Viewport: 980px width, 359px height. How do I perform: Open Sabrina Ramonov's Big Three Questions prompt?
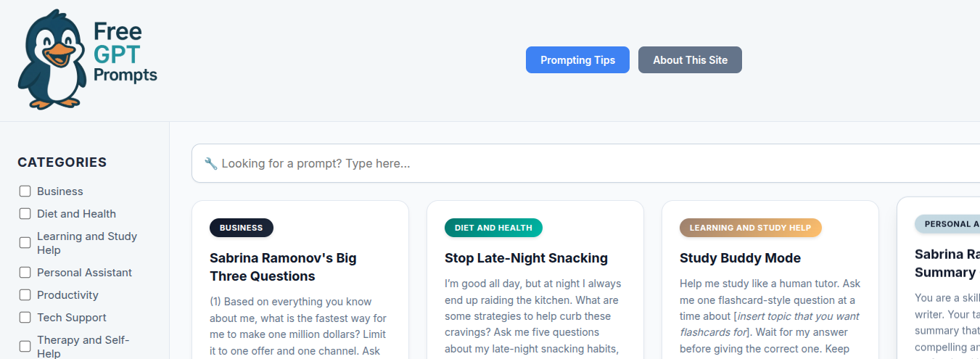pos(283,267)
